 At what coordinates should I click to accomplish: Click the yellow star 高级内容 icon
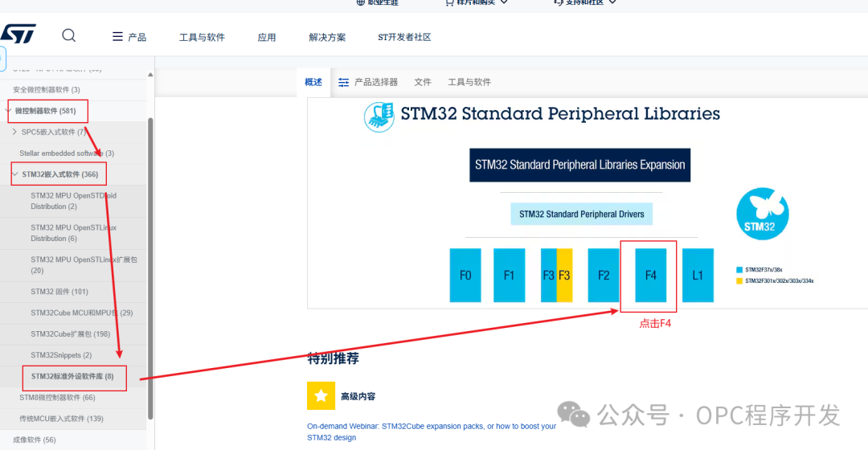pos(321,395)
